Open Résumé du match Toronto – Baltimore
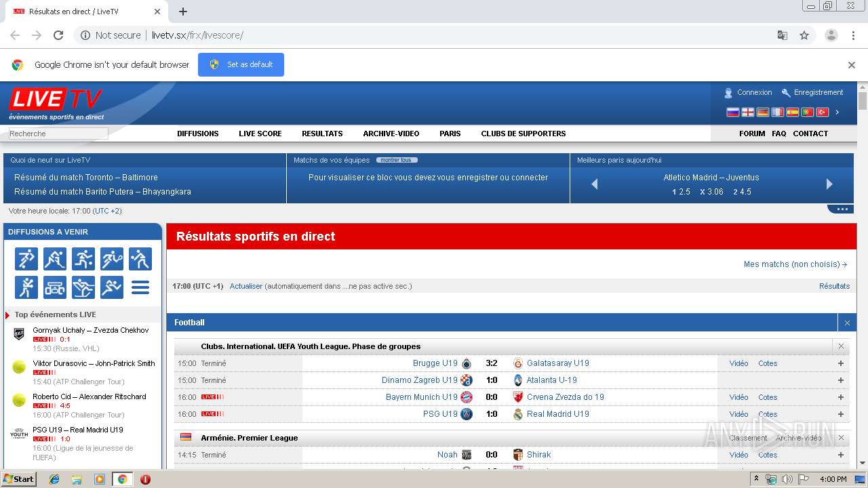Screen dimensions: 868x488 pyautogui.click(x=86, y=178)
